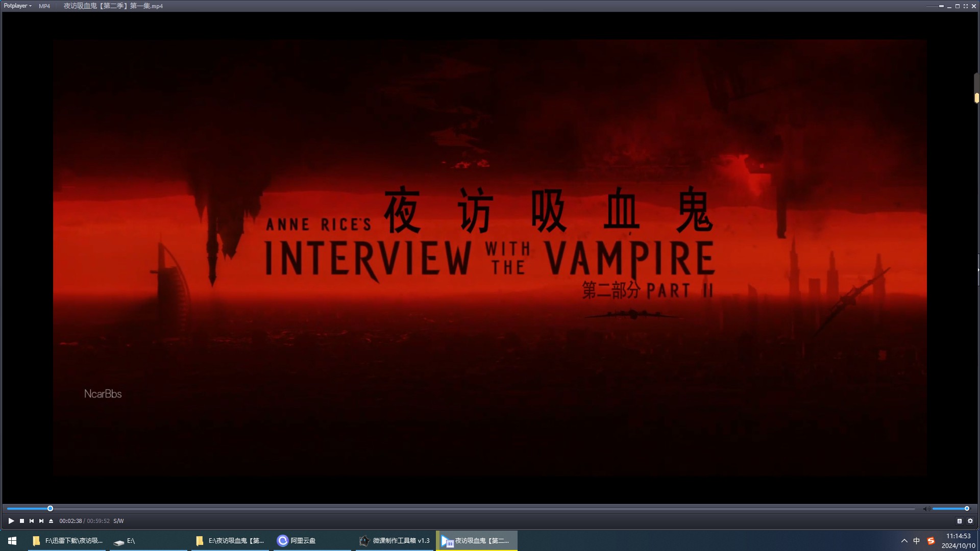Click the Play button
This screenshot has width=980, height=551.
(11, 521)
